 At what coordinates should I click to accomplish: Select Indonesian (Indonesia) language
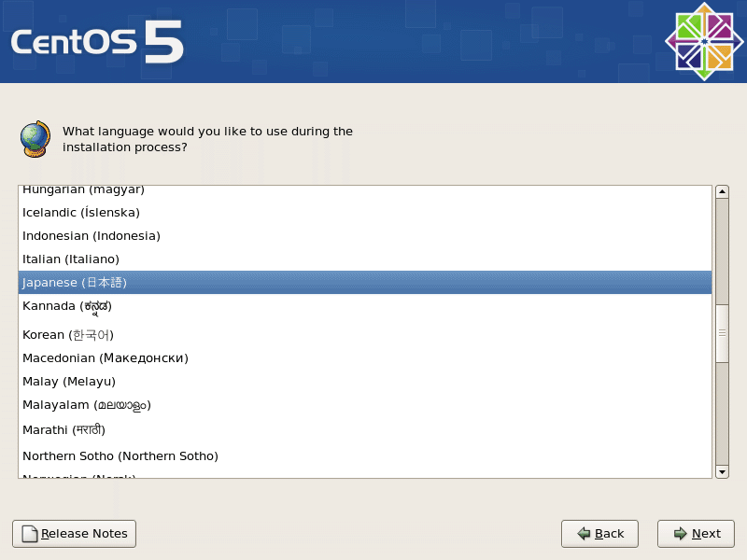[365, 236]
